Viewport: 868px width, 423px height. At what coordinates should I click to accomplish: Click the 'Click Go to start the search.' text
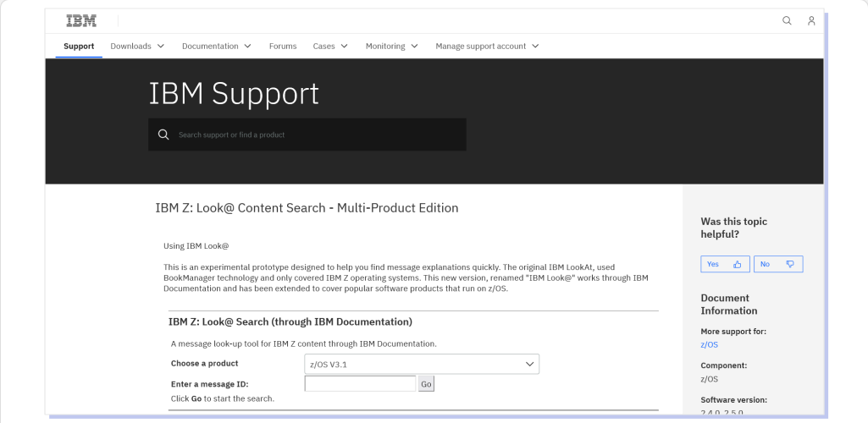(223, 398)
